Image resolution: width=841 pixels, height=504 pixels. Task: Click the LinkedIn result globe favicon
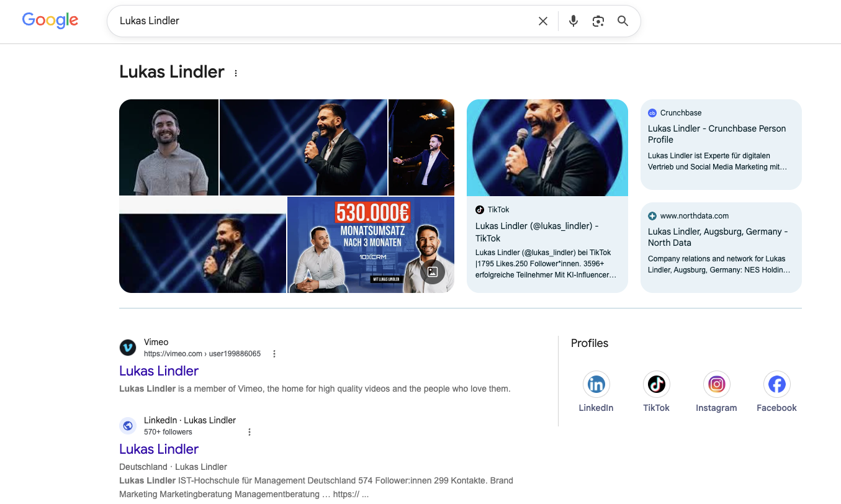click(128, 426)
